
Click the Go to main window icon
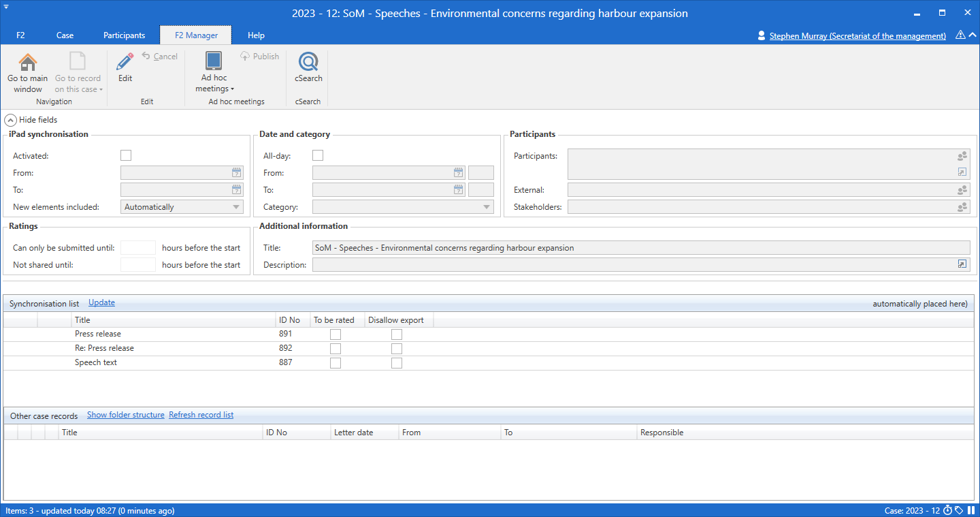click(28, 63)
